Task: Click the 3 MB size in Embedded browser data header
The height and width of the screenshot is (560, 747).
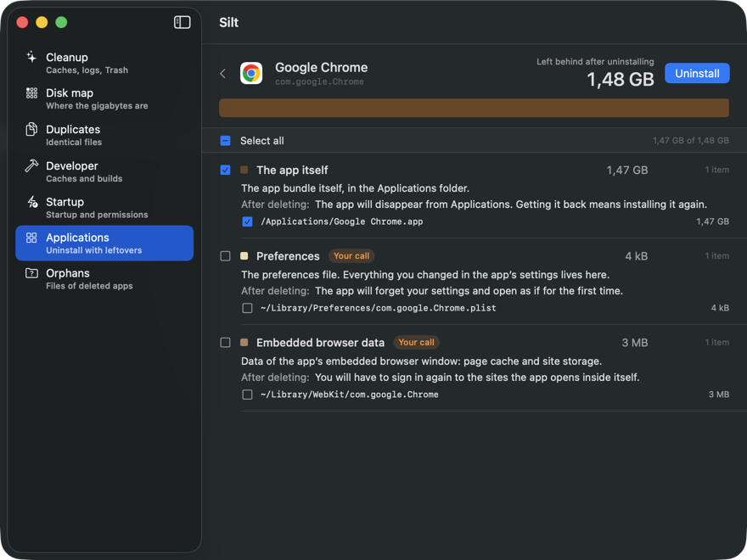Action: point(635,343)
